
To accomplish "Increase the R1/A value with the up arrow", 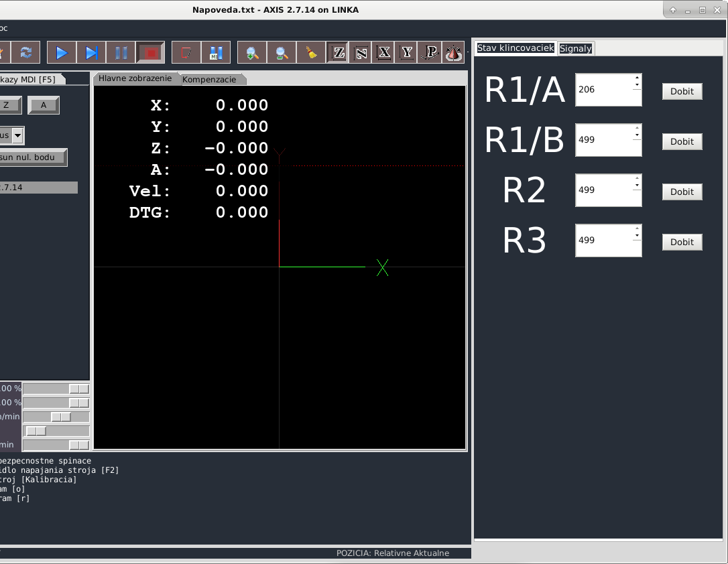I will pyautogui.click(x=637, y=78).
